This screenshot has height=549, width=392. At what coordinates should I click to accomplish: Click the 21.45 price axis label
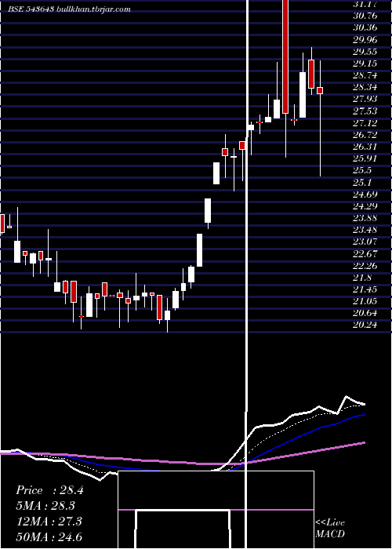click(x=365, y=289)
